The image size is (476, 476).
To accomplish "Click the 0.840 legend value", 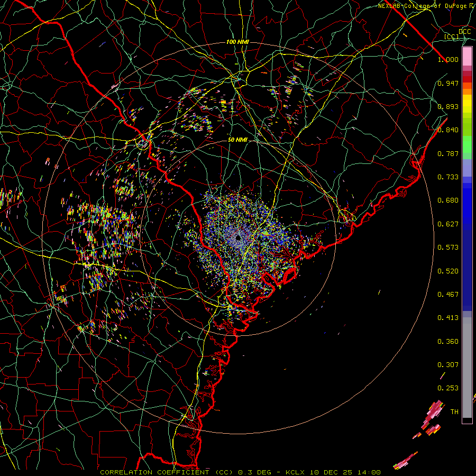I will [448, 130].
